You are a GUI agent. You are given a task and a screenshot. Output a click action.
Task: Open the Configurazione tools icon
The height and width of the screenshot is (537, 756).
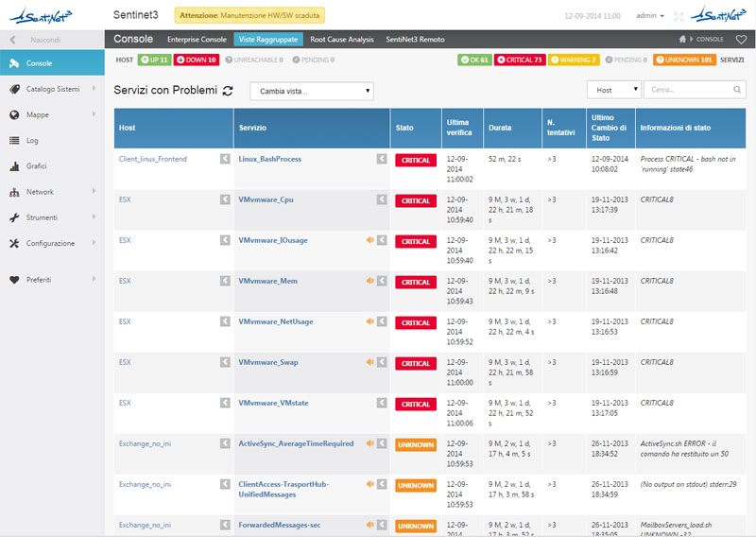[x=14, y=243]
